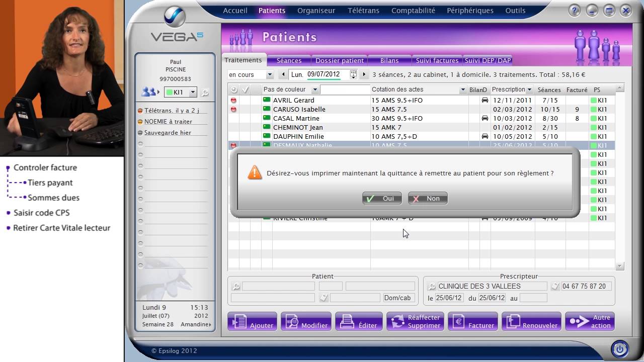Switch to the Suivi factures tab
This screenshot has width=644, height=362.
pyautogui.click(x=437, y=60)
